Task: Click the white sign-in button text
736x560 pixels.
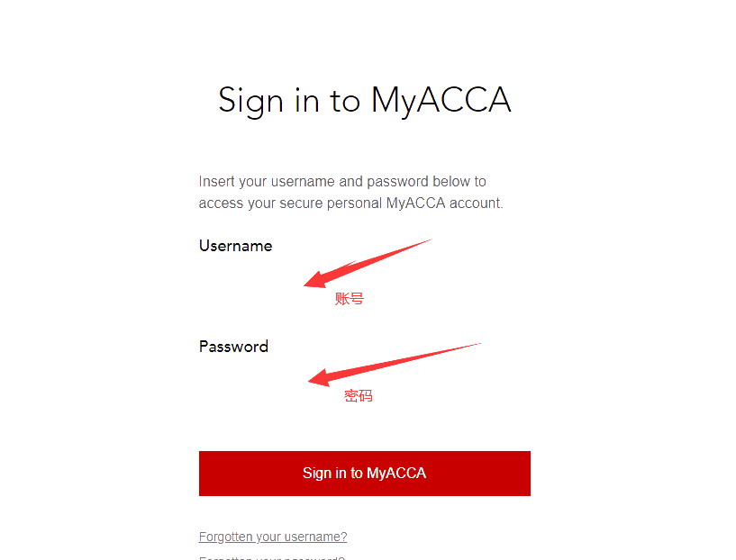Action: pyautogui.click(x=364, y=473)
